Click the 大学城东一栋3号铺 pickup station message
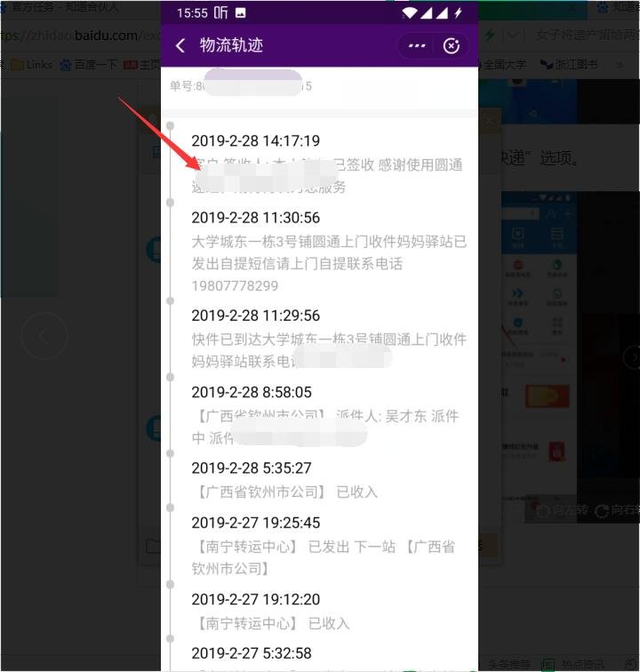 (329, 264)
